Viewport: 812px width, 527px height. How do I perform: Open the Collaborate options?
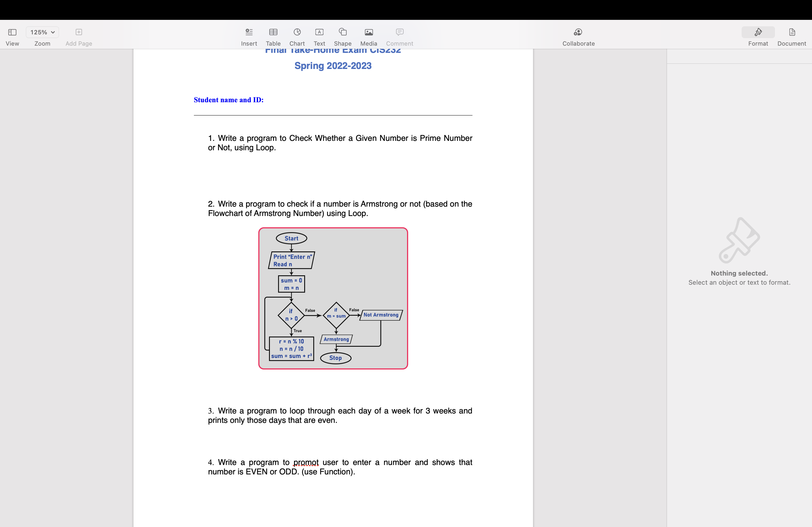pyautogui.click(x=578, y=32)
